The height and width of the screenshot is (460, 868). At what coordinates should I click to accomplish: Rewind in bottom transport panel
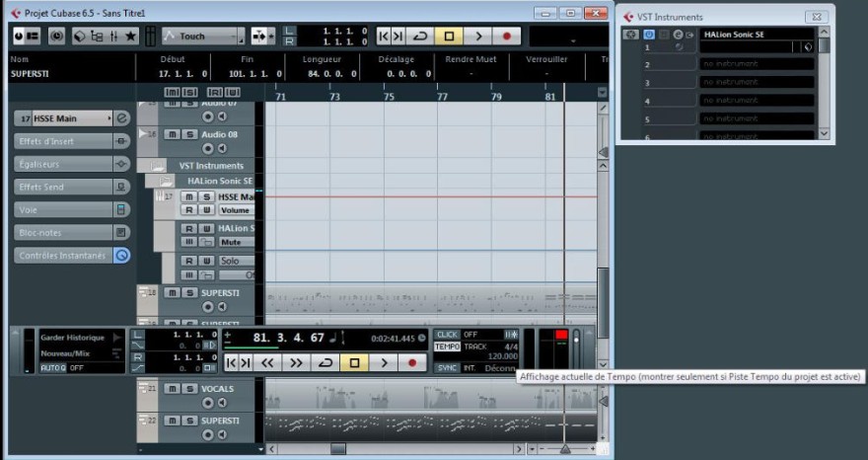268,363
